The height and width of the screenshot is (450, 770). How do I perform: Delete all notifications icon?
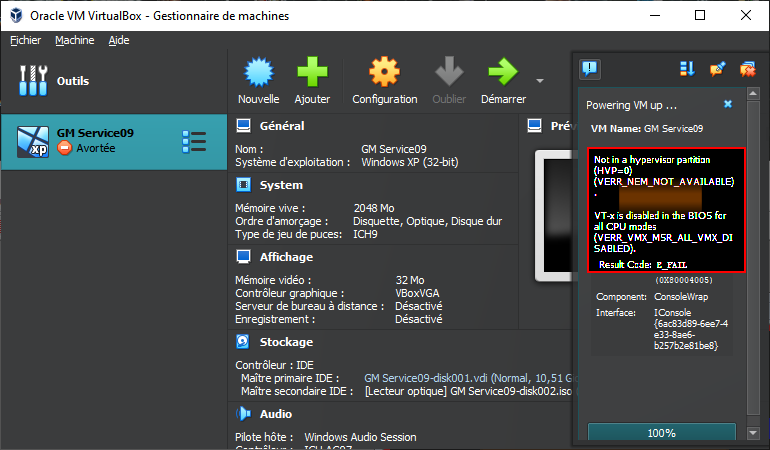coord(747,69)
